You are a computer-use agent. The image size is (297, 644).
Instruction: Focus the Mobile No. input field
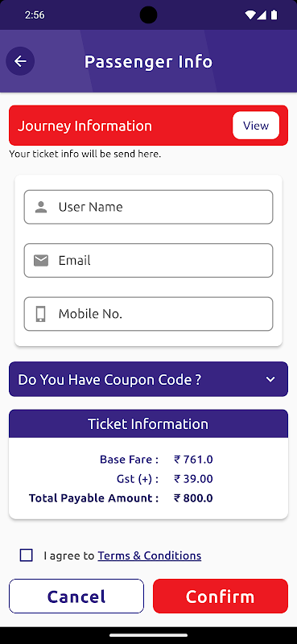click(x=148, y=314)
